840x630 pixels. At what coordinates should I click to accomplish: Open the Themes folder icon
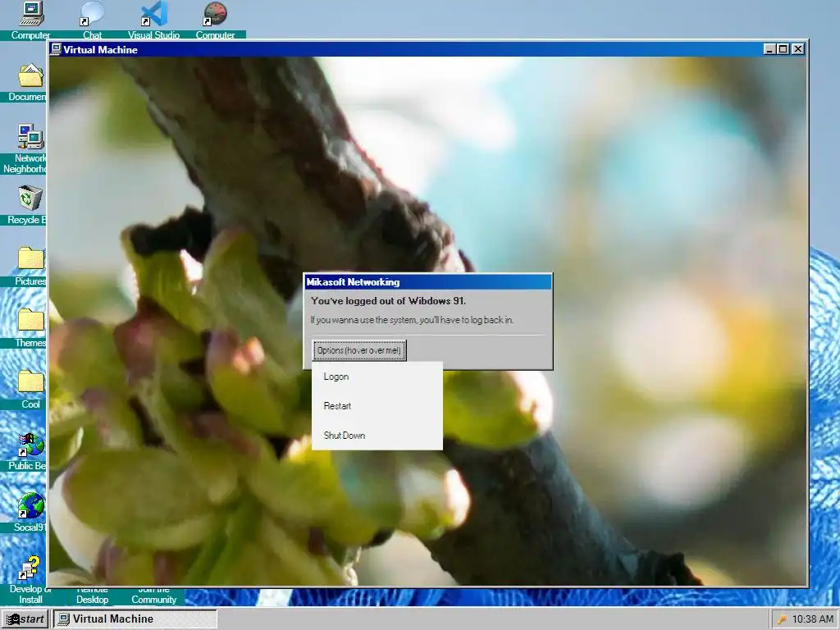coord(30,322)
